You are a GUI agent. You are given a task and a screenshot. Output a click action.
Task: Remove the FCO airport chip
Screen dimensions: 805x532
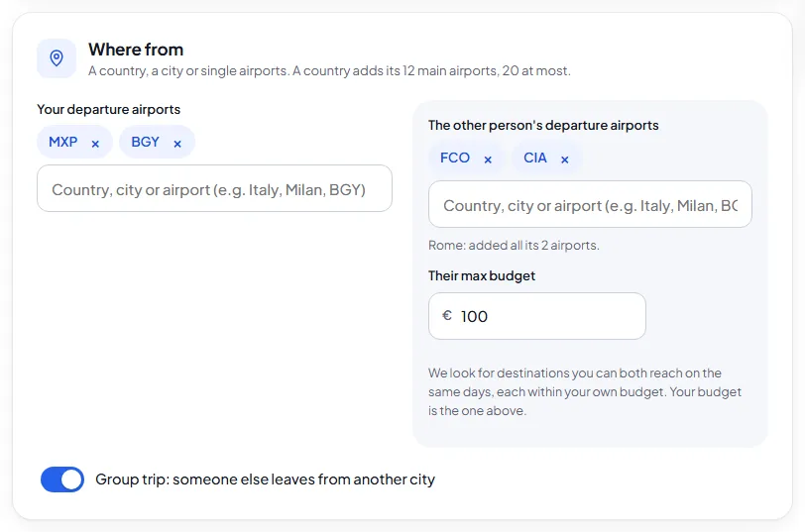(488, 160)
